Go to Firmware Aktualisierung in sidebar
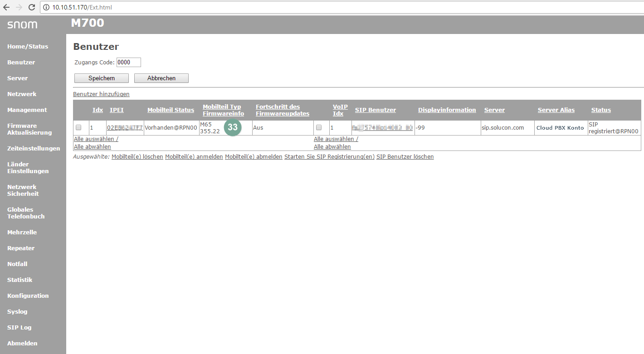Viewport: 644px width, 354px height. (x=29, y=129)
